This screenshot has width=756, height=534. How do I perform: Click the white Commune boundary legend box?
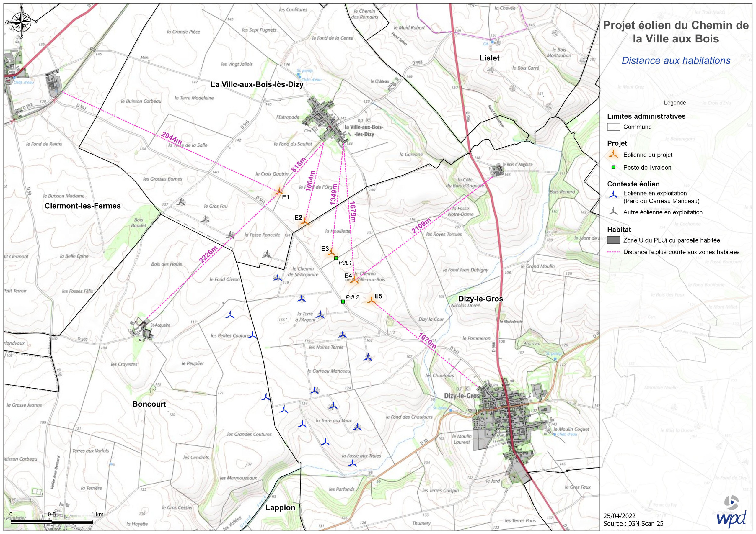point(613,127)
